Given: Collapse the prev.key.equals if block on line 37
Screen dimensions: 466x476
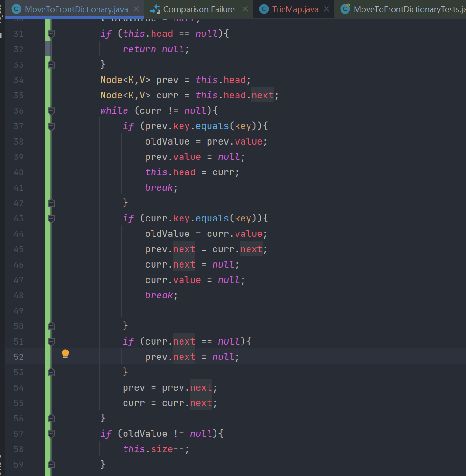Looking at the screenshot, I should (x=52, y=126).
